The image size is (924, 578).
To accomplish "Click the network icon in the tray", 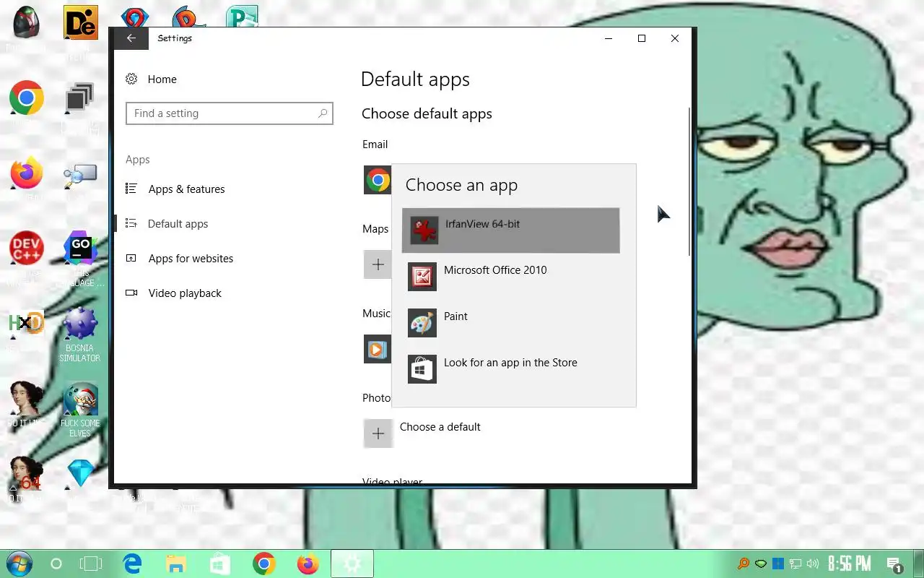I will click(x=796, y=564).
